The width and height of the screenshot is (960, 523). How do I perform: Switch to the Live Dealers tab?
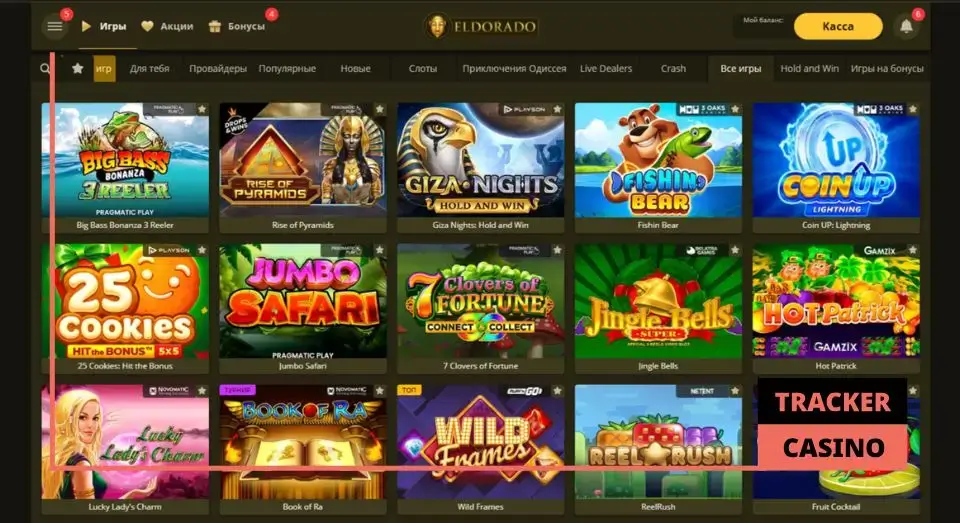click(606, 69)
